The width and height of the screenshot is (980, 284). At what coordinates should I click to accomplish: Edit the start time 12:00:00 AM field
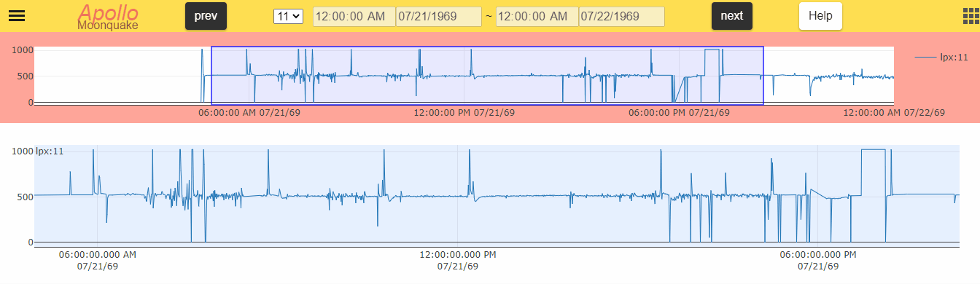tap(354, 17)
